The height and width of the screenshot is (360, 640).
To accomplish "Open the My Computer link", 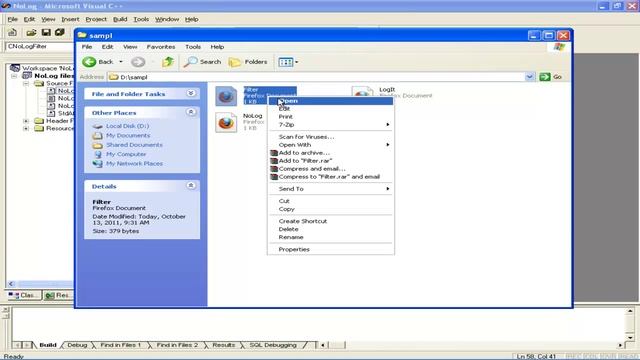I will click(126, 154).
